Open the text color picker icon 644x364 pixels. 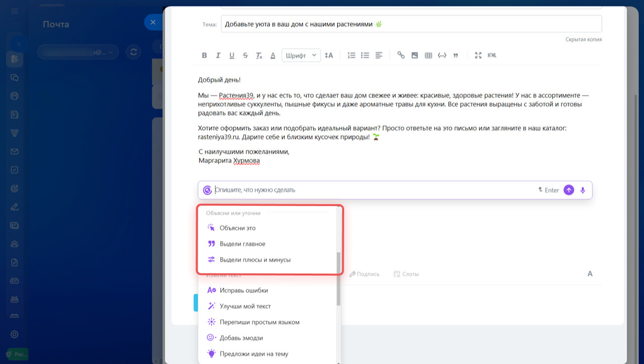pyautogui.click(x=273, y=55)
